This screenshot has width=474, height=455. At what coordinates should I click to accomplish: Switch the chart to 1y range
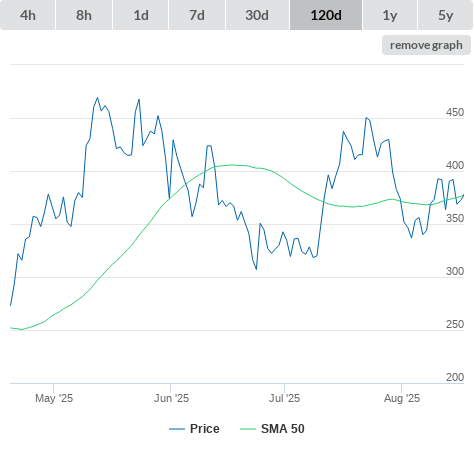390,15
